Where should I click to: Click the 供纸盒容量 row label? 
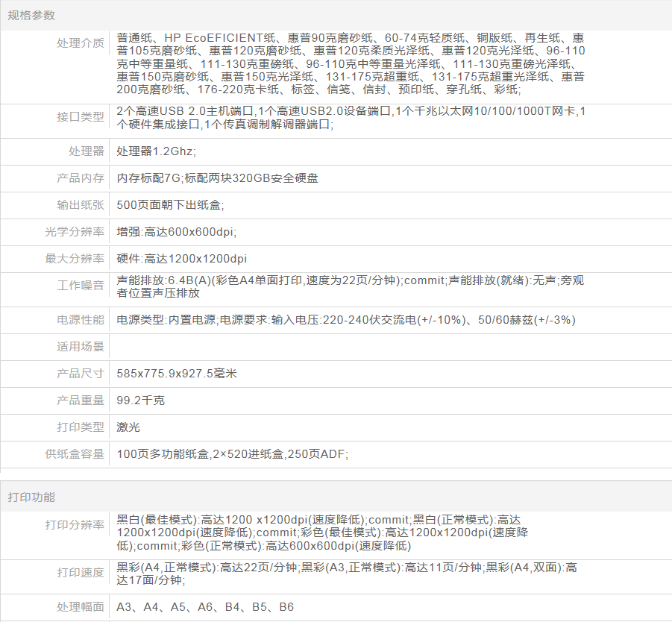coord(75,454)
